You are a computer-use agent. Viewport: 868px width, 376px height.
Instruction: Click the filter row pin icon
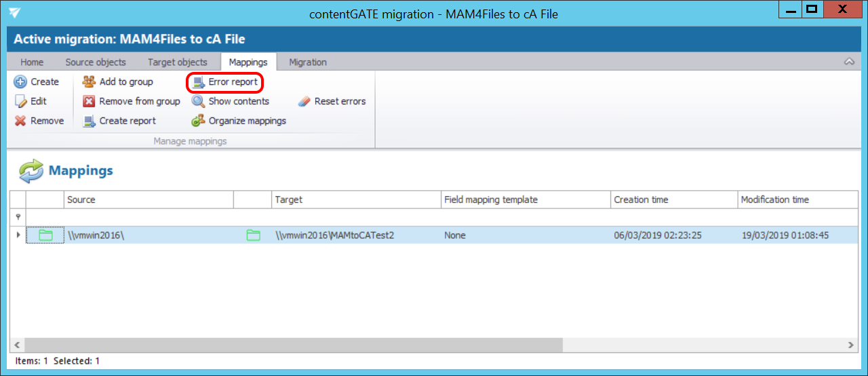pyautogui.click(x=18, y=218)
